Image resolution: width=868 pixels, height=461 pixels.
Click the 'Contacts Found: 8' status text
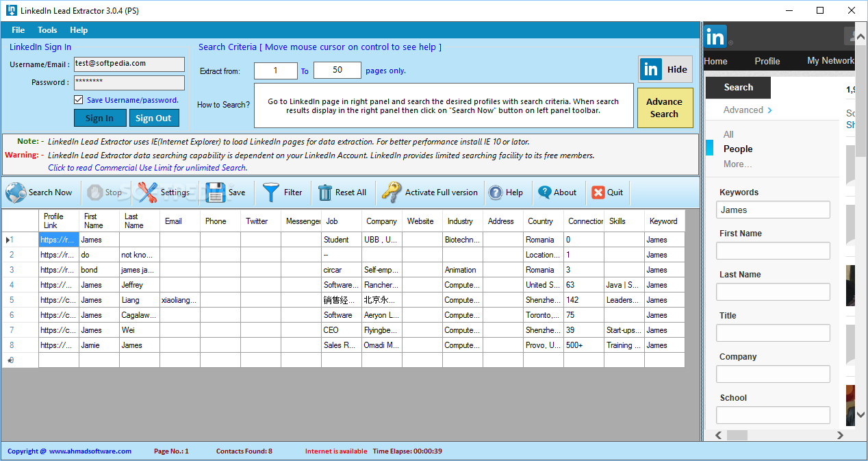click(244, 451)
